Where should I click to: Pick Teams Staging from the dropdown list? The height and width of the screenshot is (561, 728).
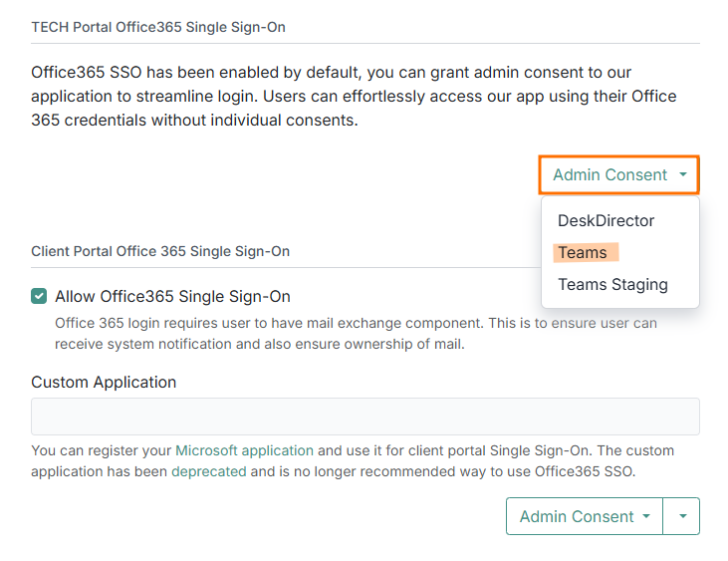click(611, 284)
